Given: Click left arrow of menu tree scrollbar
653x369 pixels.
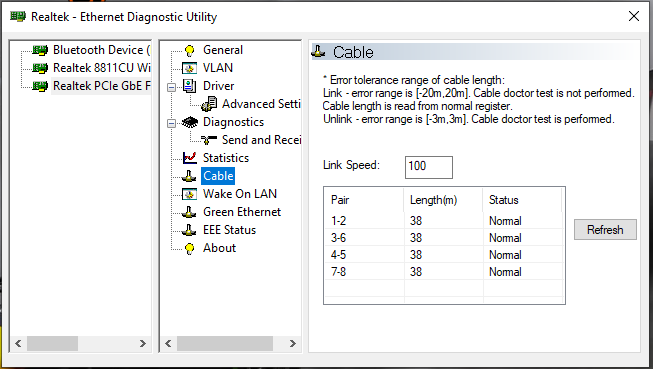Looking at the screenshot, I should [x=168, y=344].
